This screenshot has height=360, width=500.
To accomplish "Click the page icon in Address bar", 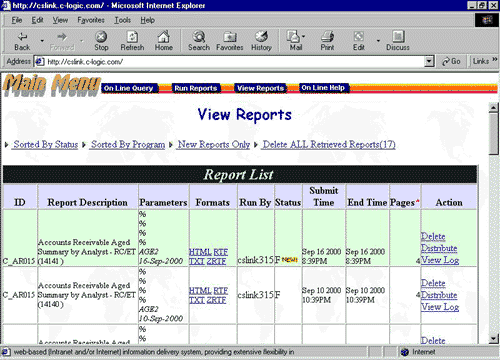I will (40, 62).
